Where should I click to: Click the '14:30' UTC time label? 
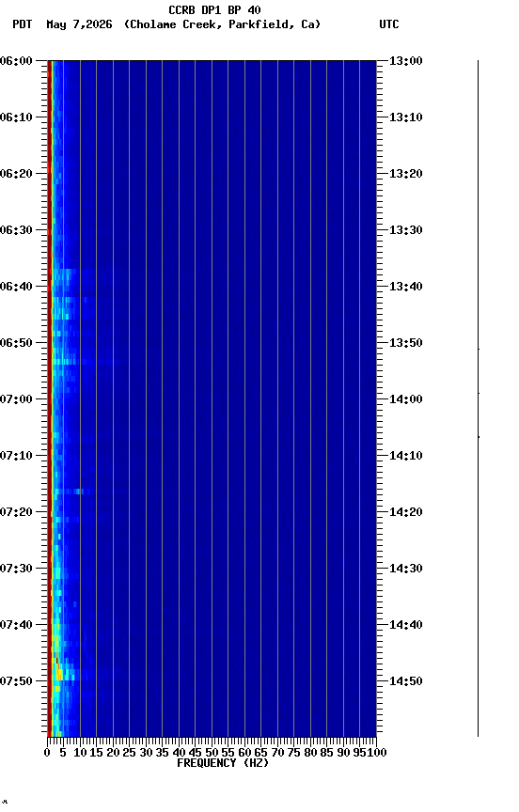point(406,570)
